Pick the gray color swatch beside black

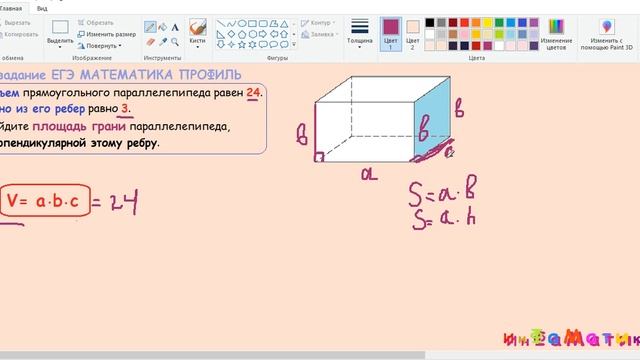[x=441, y=22]
